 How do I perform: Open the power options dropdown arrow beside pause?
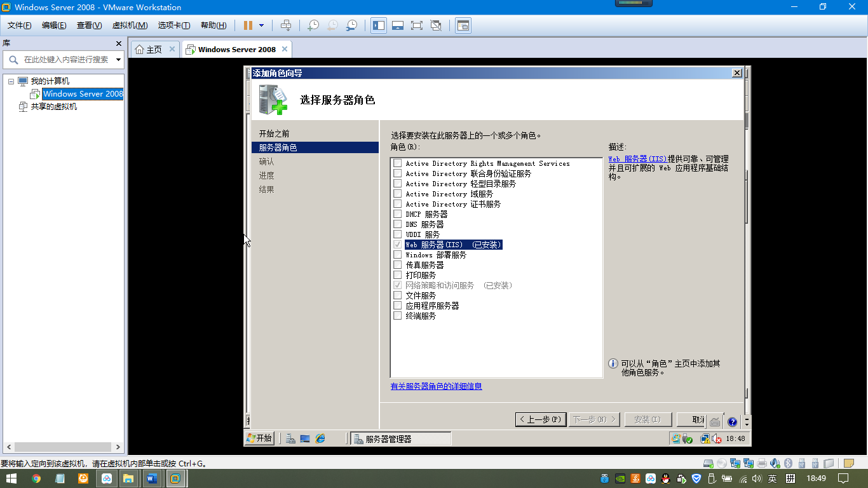click(261, 25)
